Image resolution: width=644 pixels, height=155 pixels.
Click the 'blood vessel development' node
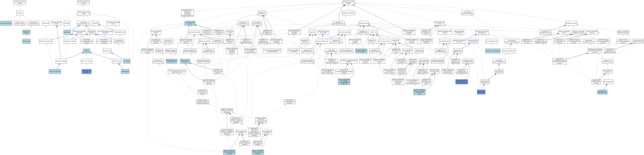pyautogui.click(x=485, y=82)
